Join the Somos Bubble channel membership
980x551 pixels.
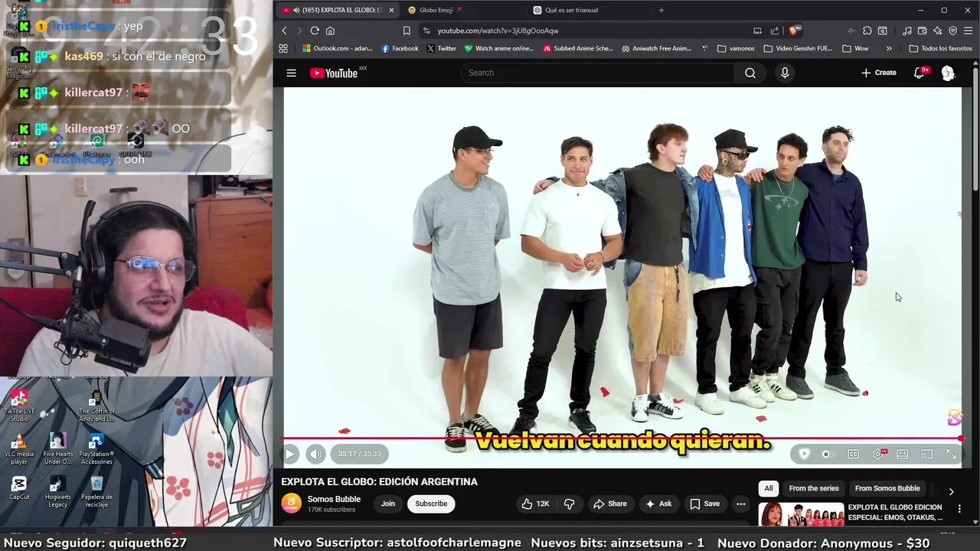[x=388, y=504]
